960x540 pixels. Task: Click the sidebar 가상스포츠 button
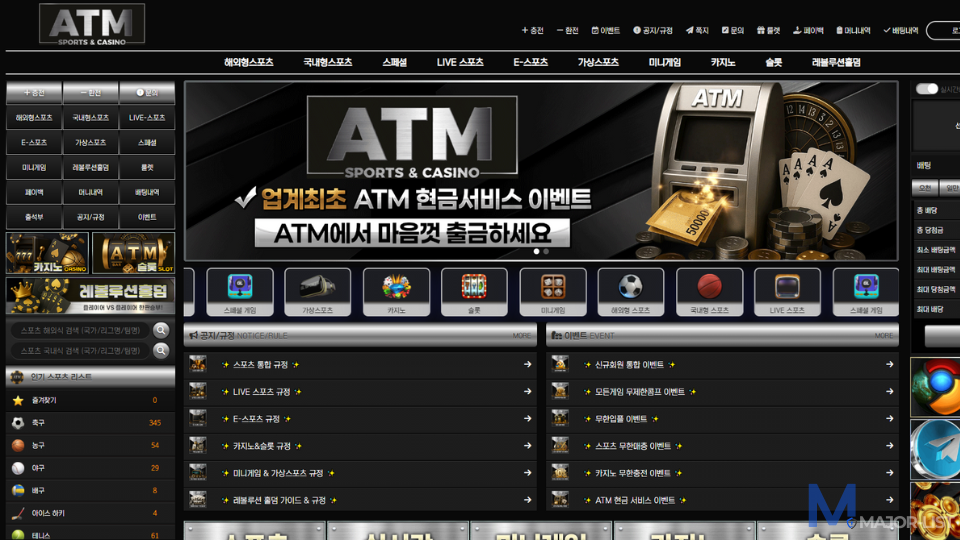pos(91,143)
